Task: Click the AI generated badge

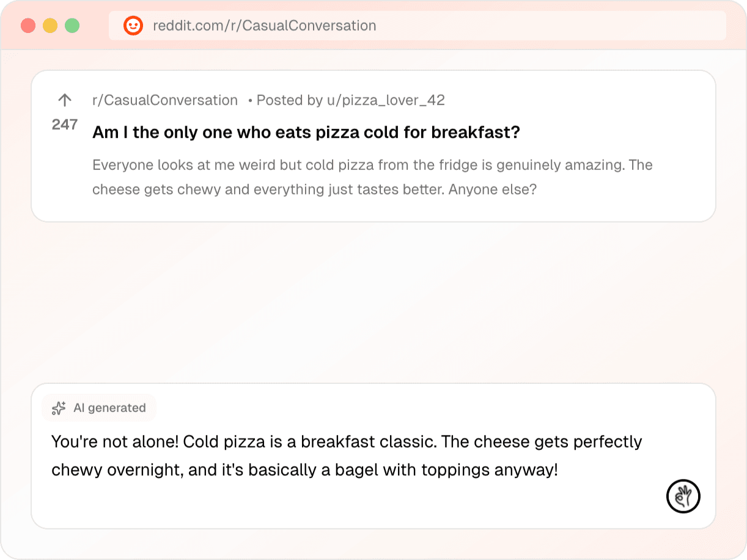Action: 99,408
